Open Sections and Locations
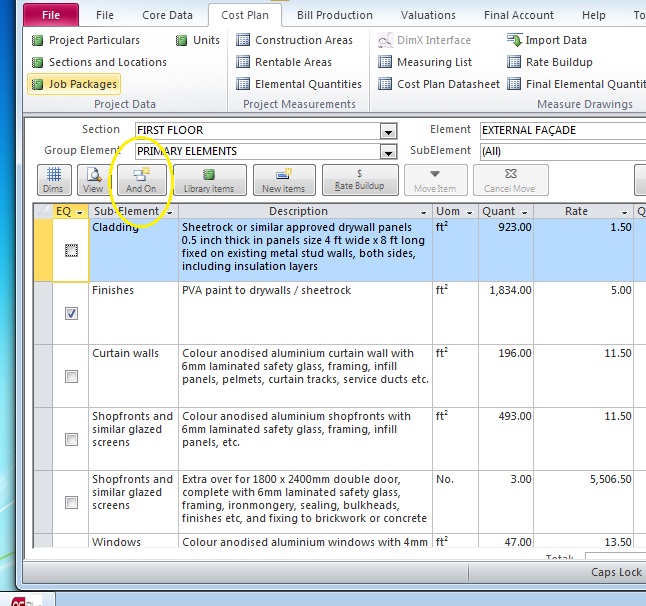Screen dimensions: 646x606 pos(99,62)
